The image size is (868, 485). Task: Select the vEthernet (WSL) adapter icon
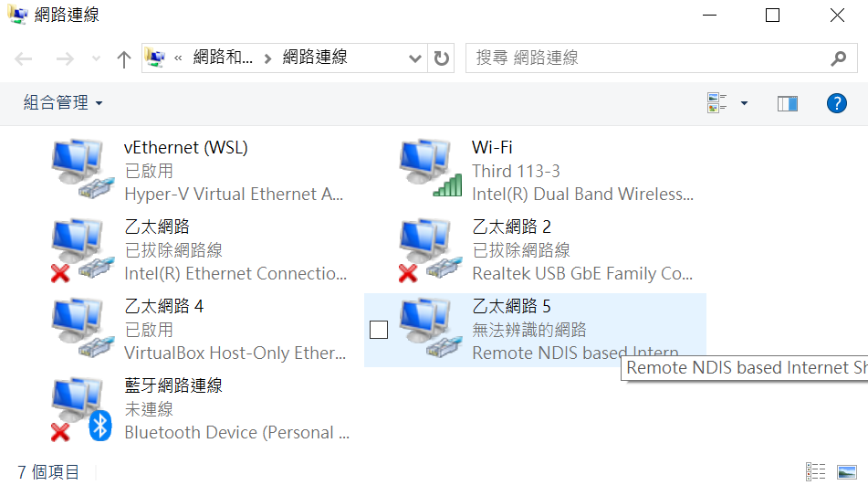(x=83, y=169)
